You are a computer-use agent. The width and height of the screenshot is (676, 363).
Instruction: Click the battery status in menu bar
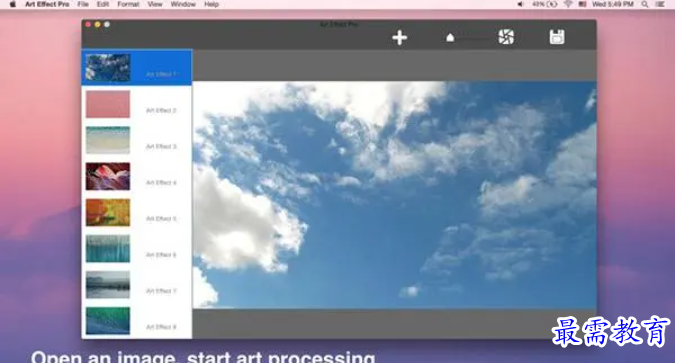(x=545, y=4)
